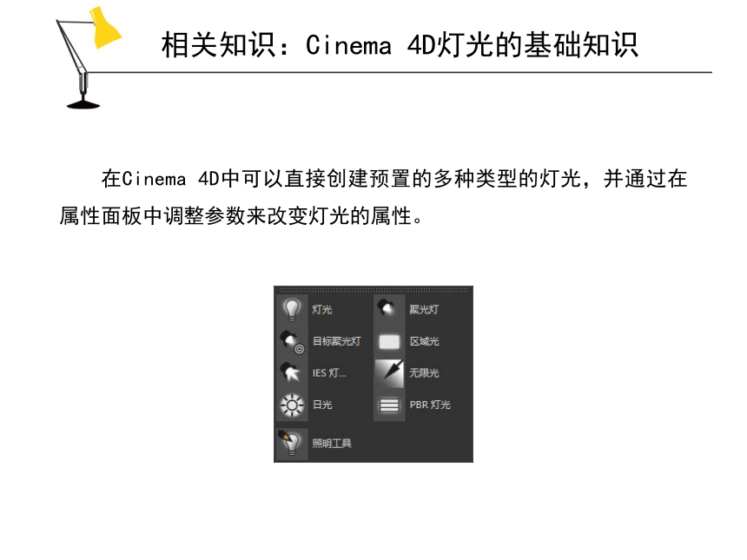Click the yellow desk lamp illustration

click(x=89, y=57)
